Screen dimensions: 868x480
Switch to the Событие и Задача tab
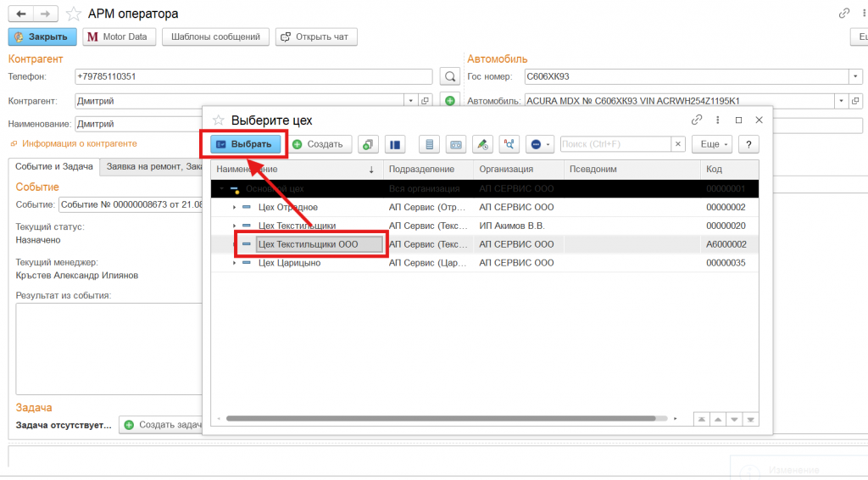tap(54, 167)
